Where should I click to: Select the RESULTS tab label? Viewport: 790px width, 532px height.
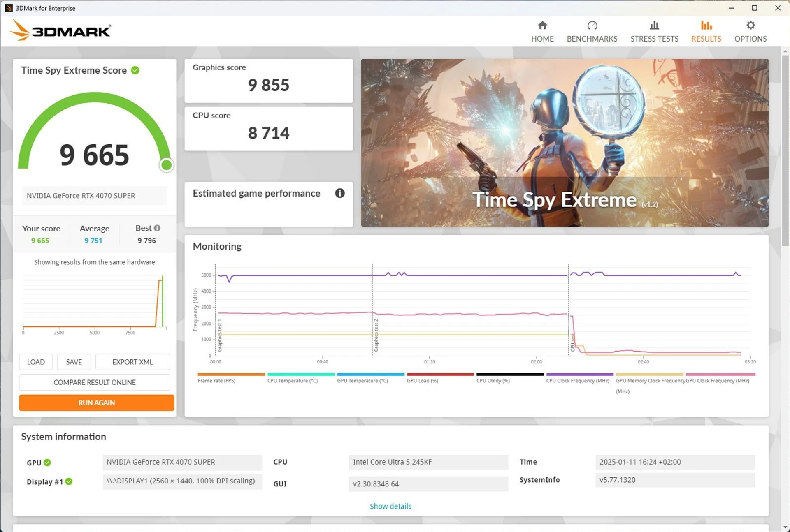point(706,39)
